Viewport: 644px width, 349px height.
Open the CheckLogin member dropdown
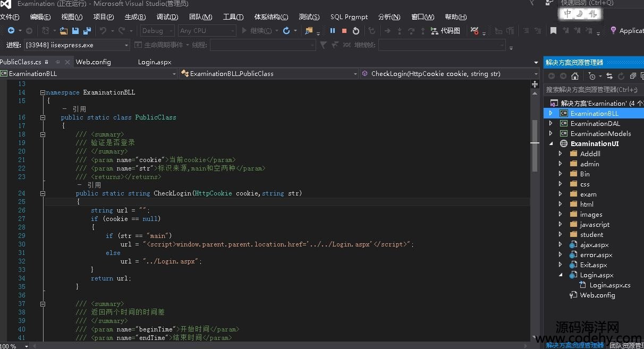(x=450, y=74)
